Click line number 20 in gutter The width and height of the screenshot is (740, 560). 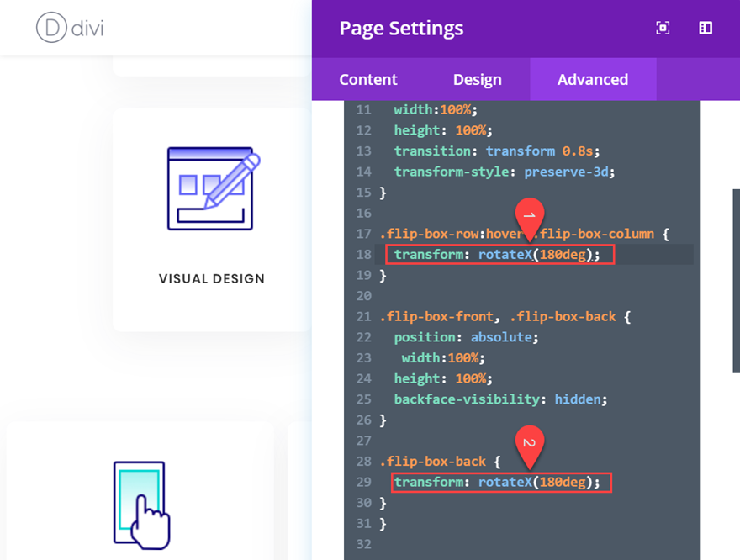tap(363, 296)
